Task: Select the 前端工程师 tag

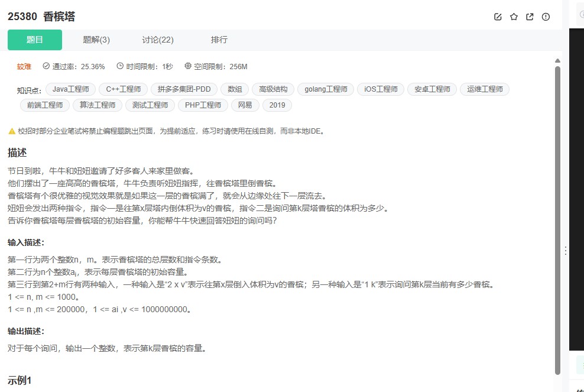Action: (45, 105)
